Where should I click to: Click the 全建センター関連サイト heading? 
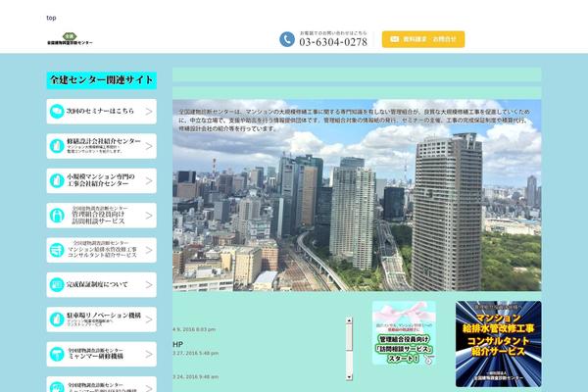point(102,80)
